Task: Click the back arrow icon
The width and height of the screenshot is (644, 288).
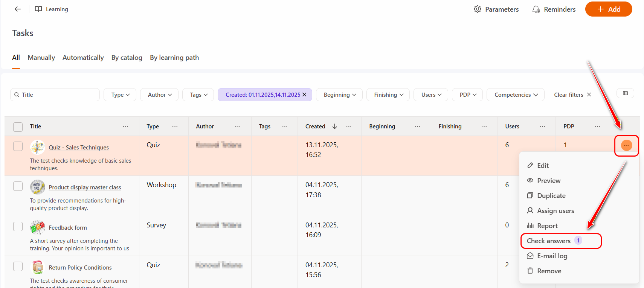Action: point(18,9)
